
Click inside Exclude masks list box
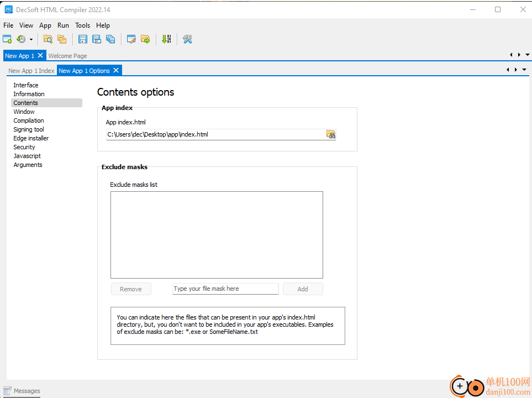pyautogui.click(x=217, y=235)
